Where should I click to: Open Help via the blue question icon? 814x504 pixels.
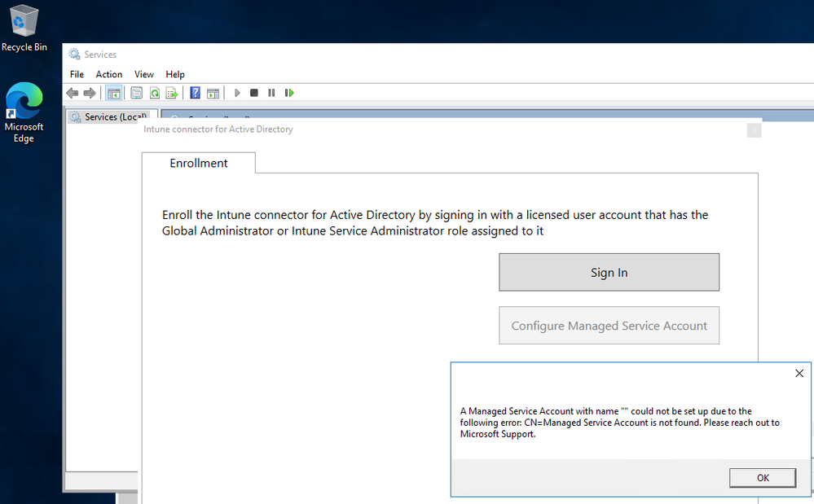(x=196, y=93)
